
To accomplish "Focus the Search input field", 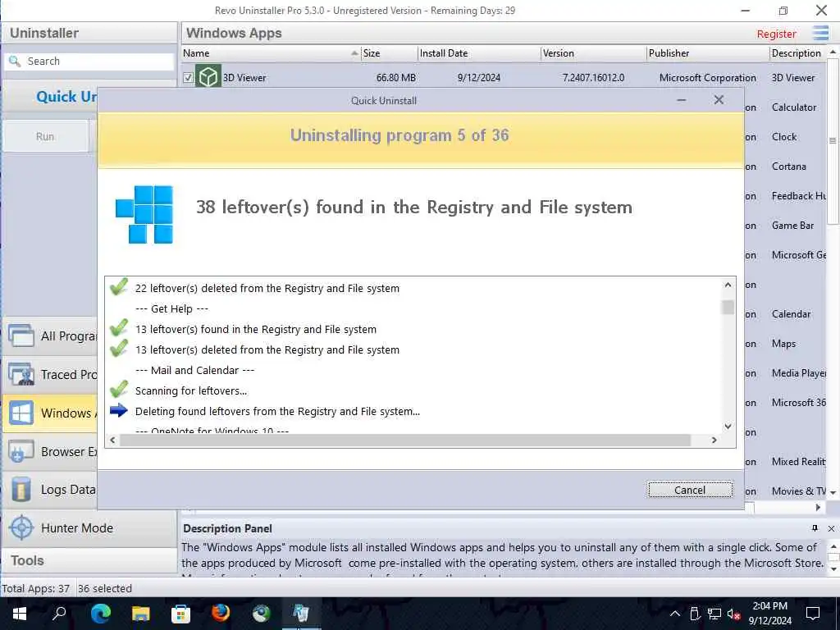I will click(89, 61).
